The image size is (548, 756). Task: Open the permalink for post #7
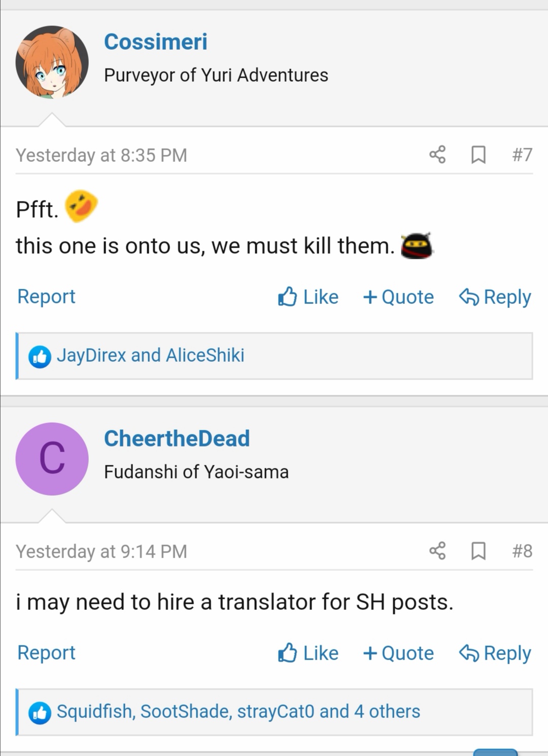523,155
